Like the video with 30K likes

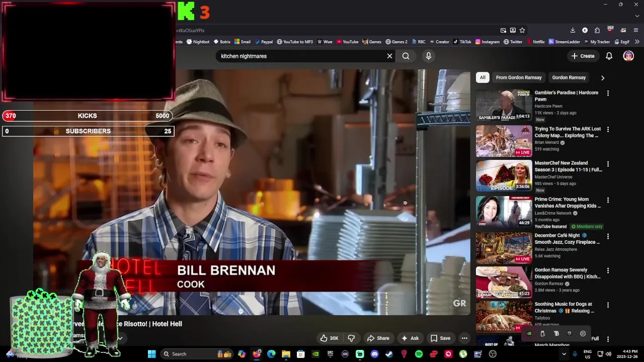[329, 338]
